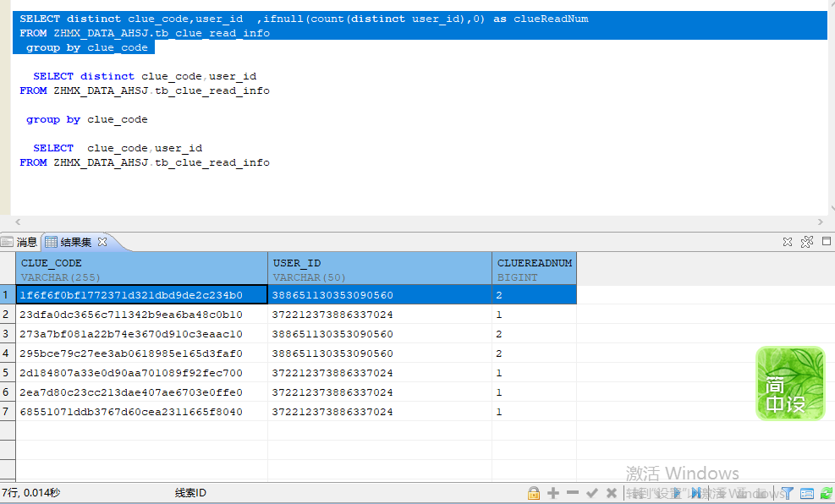Select CLUEREADNUM value in row 1
This screenshot has width=835, height=504.
[x=534, y=295]
